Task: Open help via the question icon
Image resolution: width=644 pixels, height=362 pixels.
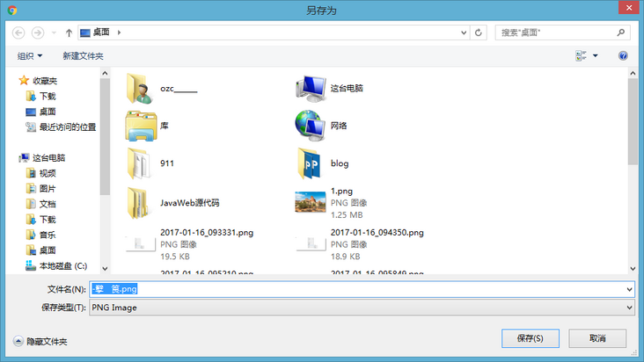Action: [x=623, y=55]
